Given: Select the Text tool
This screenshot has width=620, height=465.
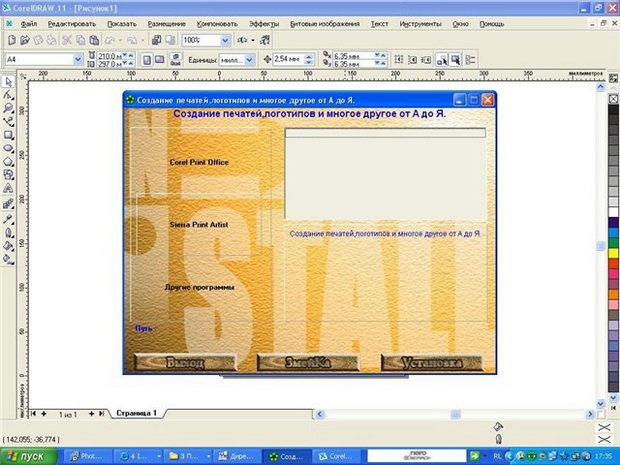Looking at the screenshot, I should (8, 186).
